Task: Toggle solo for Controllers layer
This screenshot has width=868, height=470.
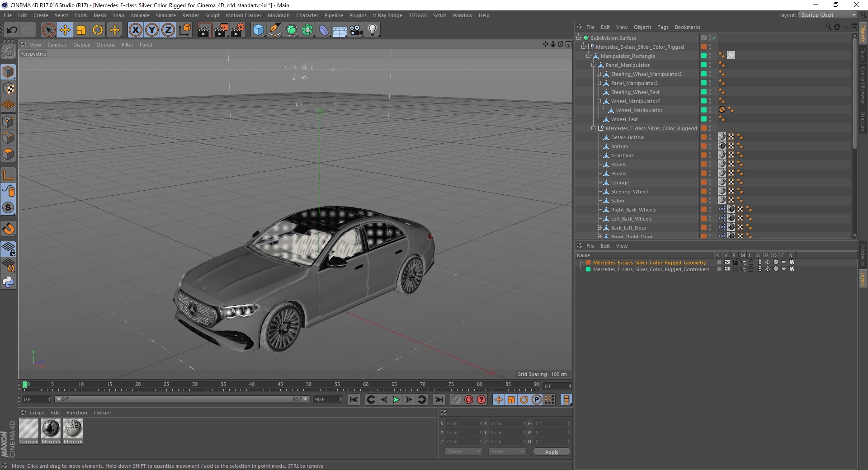Action: pyautogui.click(x=719, y=269)
